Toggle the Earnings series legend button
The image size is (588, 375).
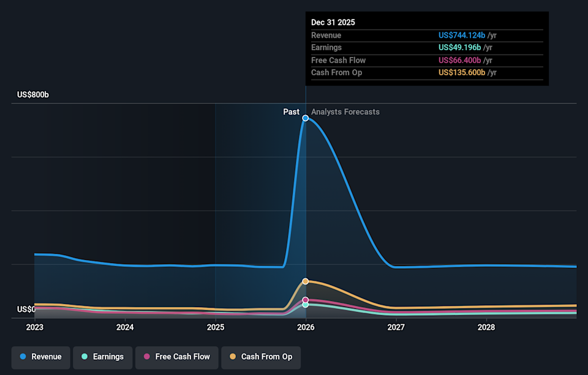pyautogui.click(x=102, y=357)
